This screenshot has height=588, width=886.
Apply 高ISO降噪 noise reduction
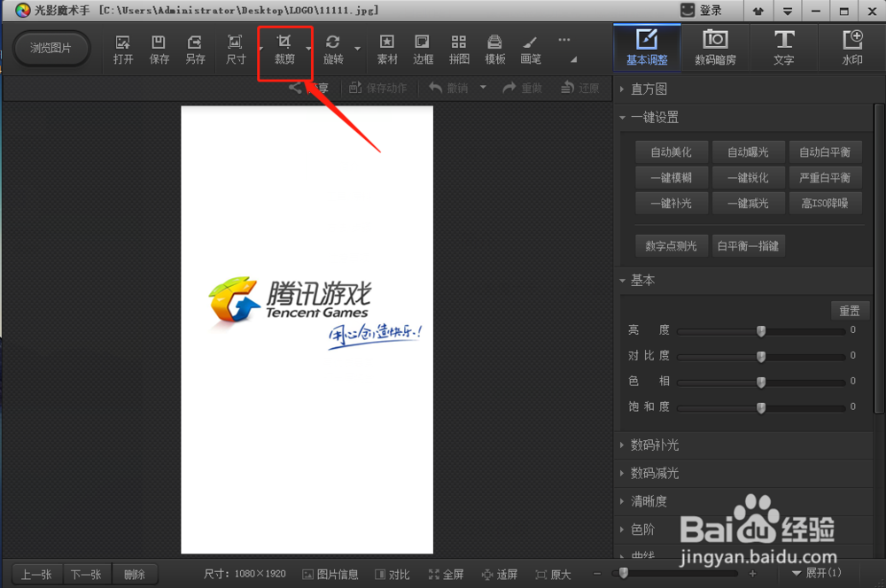(825, 204)
